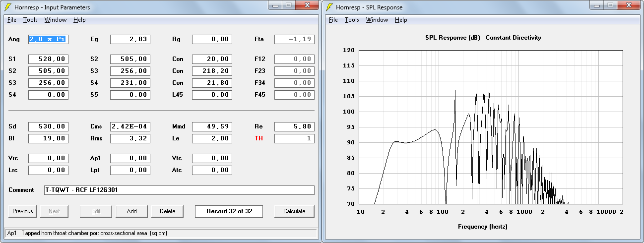Click the Lrc input field
Image resolution: width=644 pixels, height=243 pixels.
(x=48, y=170)
